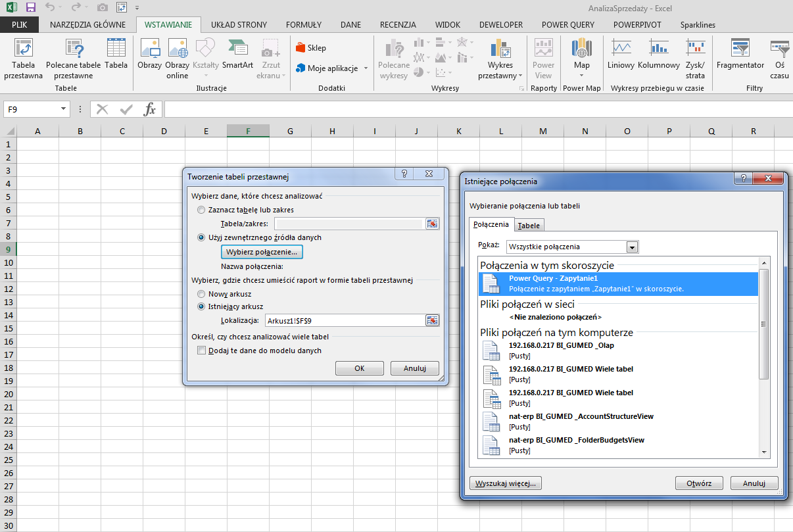Viewport: 793px width, 532px height.
Task: Choose the Istniejący arkusz option
Action: coord(201,306)
